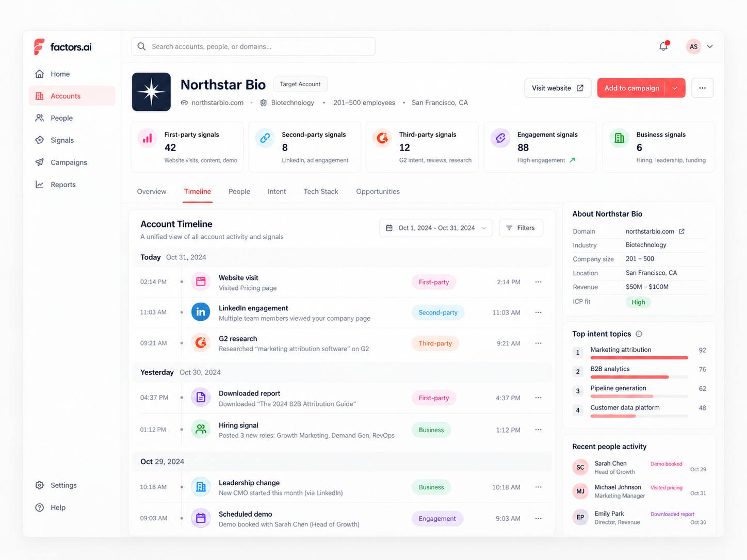Click the three-dot menu beside Add to campaign
747x560 pixels.
(702, 88)
